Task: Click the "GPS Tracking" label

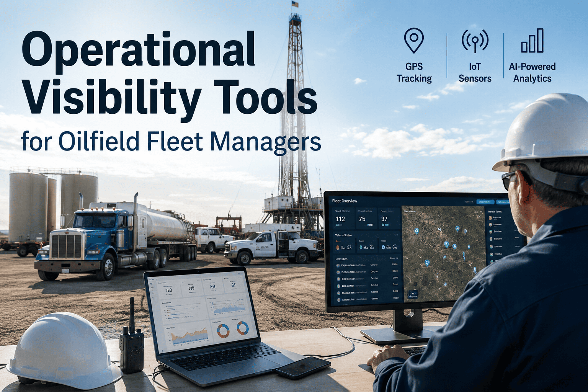Action: point(414,72)
